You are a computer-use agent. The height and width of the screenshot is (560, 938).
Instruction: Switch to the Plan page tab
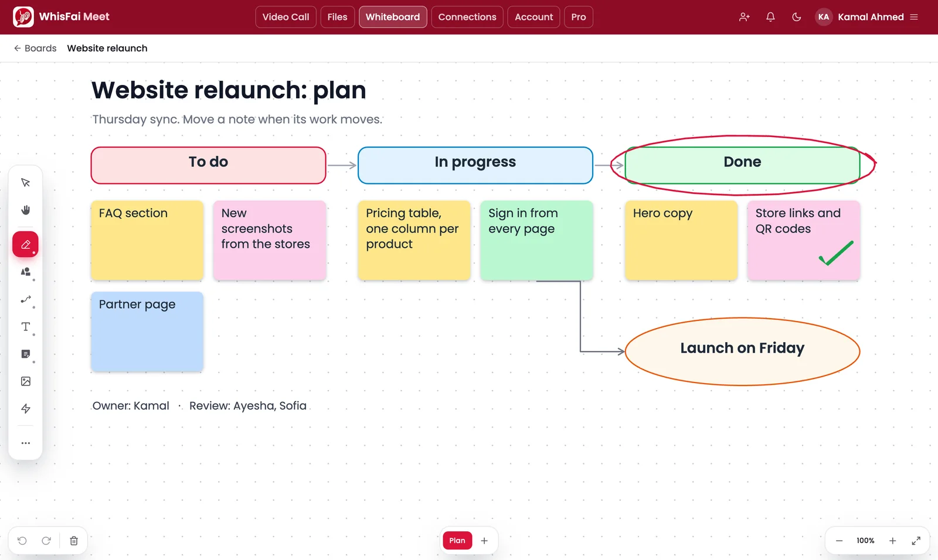click(457, 541)
